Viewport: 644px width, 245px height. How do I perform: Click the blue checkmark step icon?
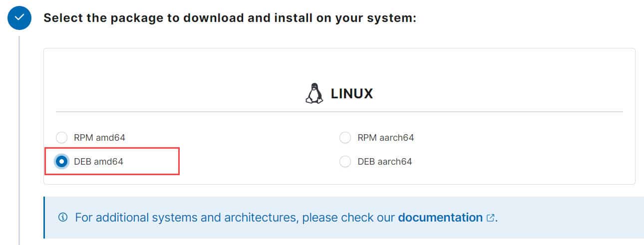coord(19,17)
